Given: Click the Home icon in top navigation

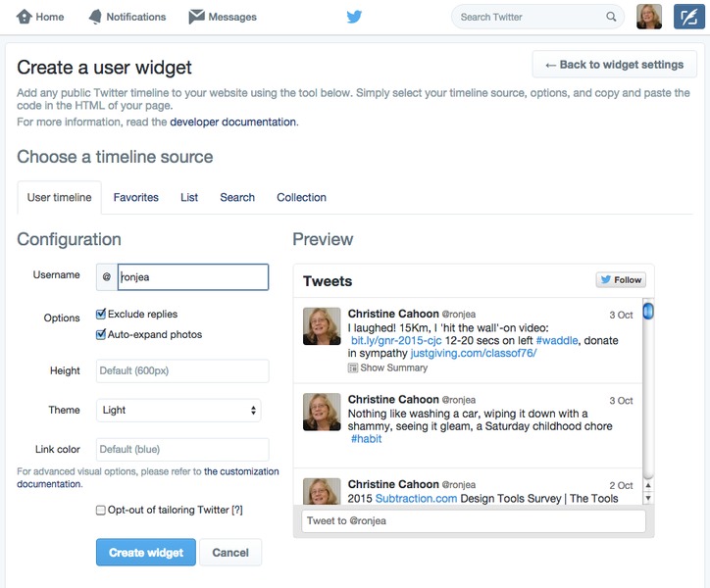Looking at the screenshot, I should tap(24, 17).
